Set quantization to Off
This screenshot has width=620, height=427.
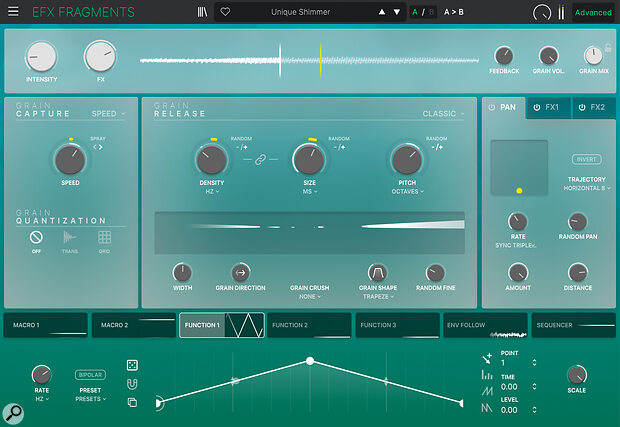(36, 241)
